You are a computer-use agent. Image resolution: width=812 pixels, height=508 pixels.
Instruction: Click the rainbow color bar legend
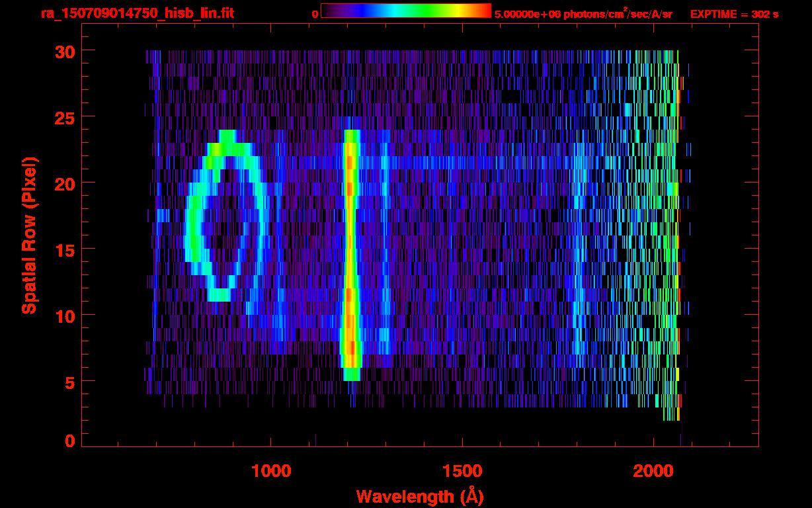[406, 11]
